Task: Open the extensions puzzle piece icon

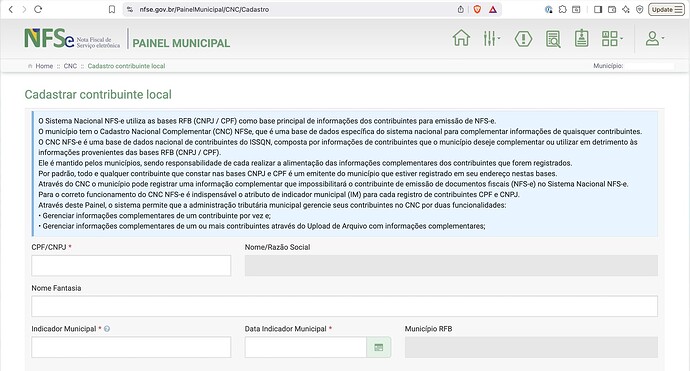Action: pyautogui.click(x=562, y=9)
